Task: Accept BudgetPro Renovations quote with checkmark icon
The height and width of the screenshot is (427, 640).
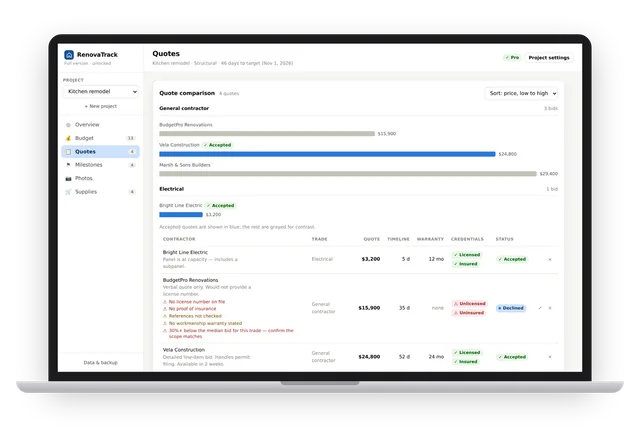Action: pos(540,308)
